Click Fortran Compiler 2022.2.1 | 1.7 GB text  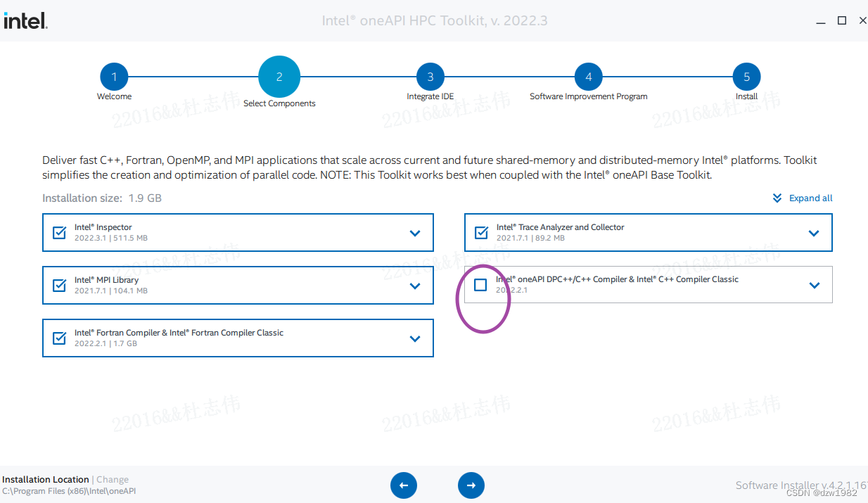pyautogui.click(x=106, y=344)
